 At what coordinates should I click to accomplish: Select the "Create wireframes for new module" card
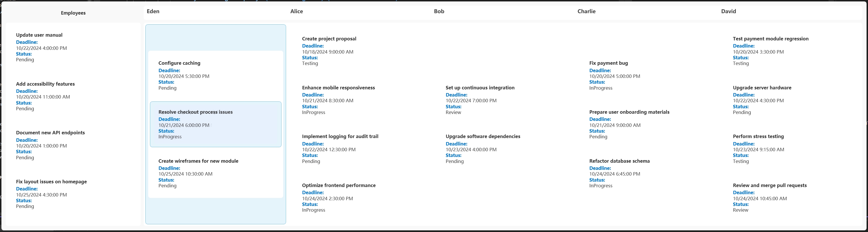[215, 173]
